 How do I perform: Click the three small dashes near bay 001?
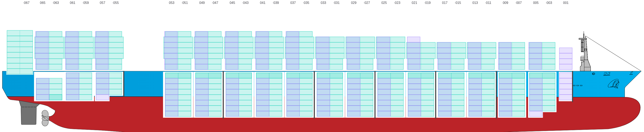pyautogui.click(x=578, y=85)
